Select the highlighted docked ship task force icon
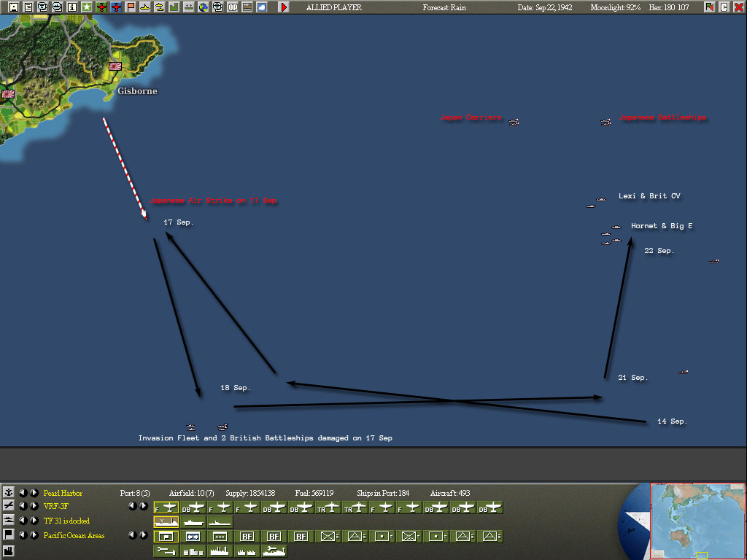Viewport: 747px width, 560px height. point(166,522)
